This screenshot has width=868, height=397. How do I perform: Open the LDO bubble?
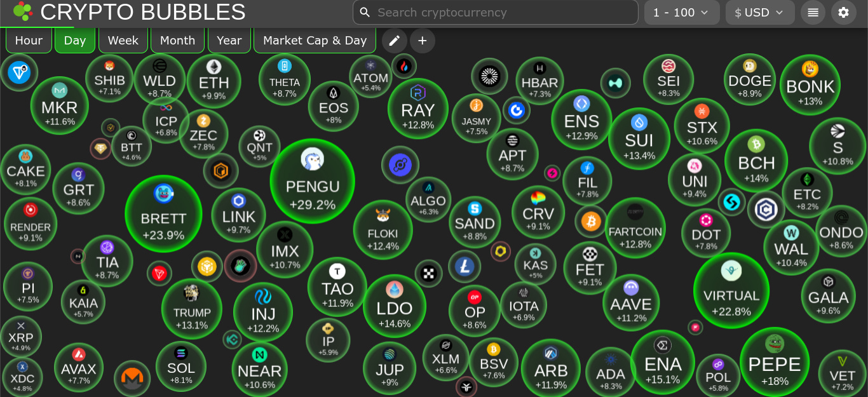click(x=395, y=306)
